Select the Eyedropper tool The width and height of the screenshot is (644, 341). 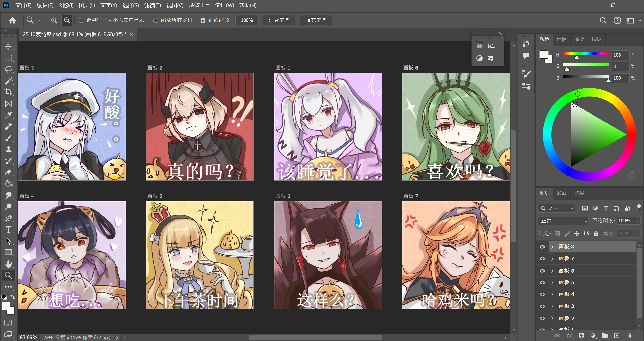click(x=8, y=115)
